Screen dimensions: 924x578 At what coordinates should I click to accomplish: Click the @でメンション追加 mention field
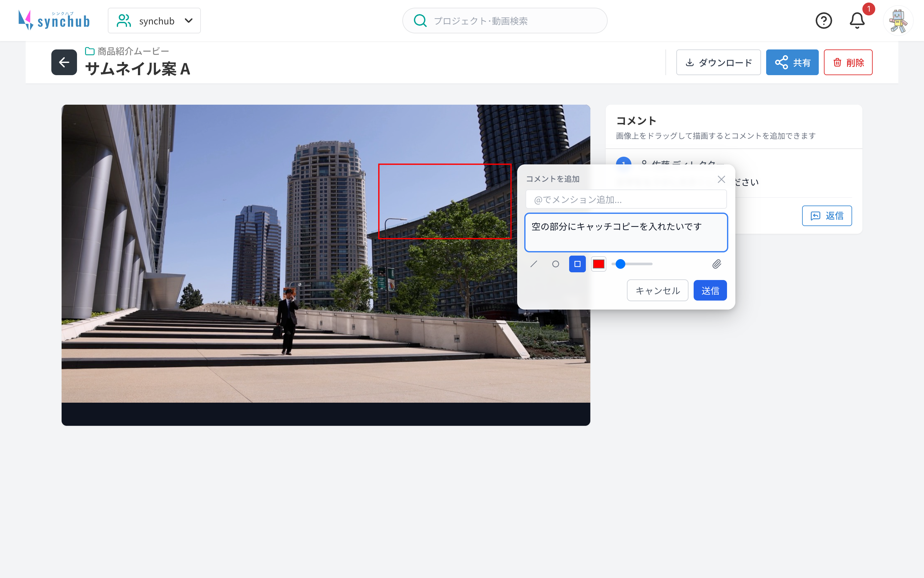pyautogui.click(x=626, y=199)
